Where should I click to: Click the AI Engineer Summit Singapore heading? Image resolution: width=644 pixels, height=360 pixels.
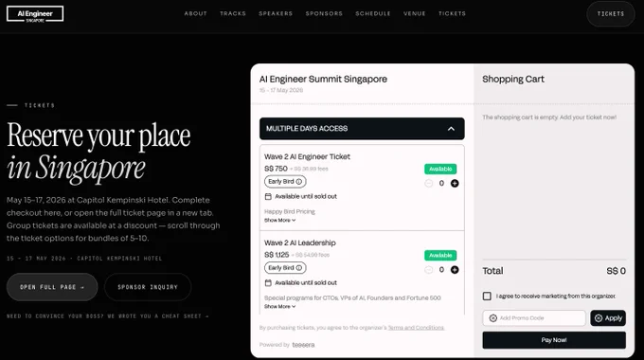[x=323, y=79]
